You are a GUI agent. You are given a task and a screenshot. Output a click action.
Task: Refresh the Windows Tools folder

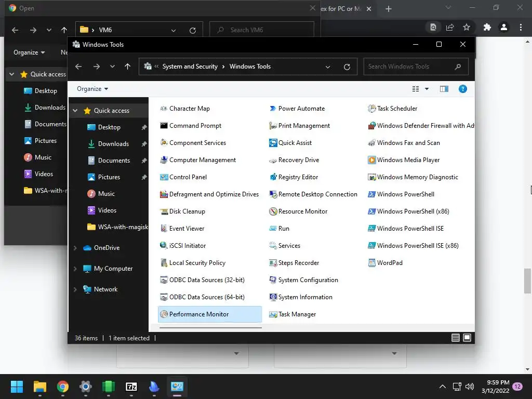[x=347, y=67]
